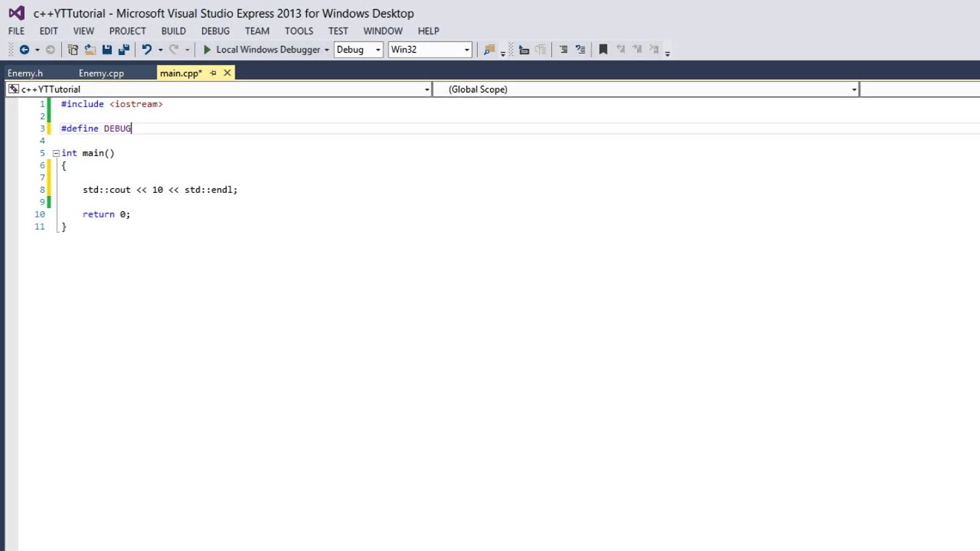Click the previous bookmark icon

point(620,50)
